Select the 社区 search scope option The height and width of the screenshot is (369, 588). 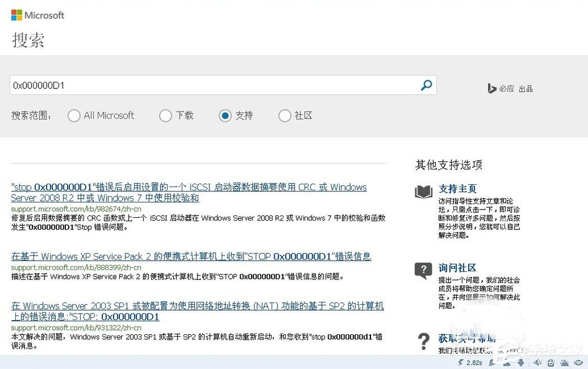[x=285, y=116]
